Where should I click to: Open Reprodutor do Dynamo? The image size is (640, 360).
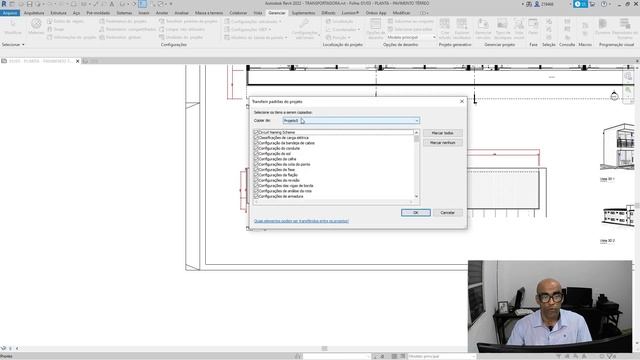click(x=624, y=29)
